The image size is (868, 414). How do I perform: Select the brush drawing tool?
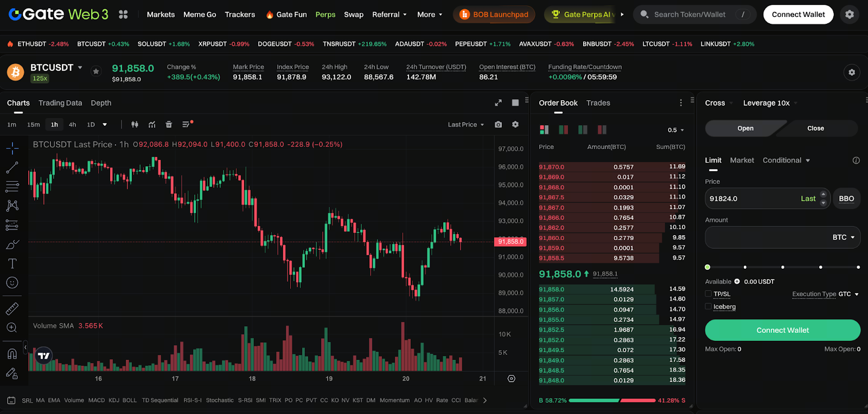[x=12, y=244]
